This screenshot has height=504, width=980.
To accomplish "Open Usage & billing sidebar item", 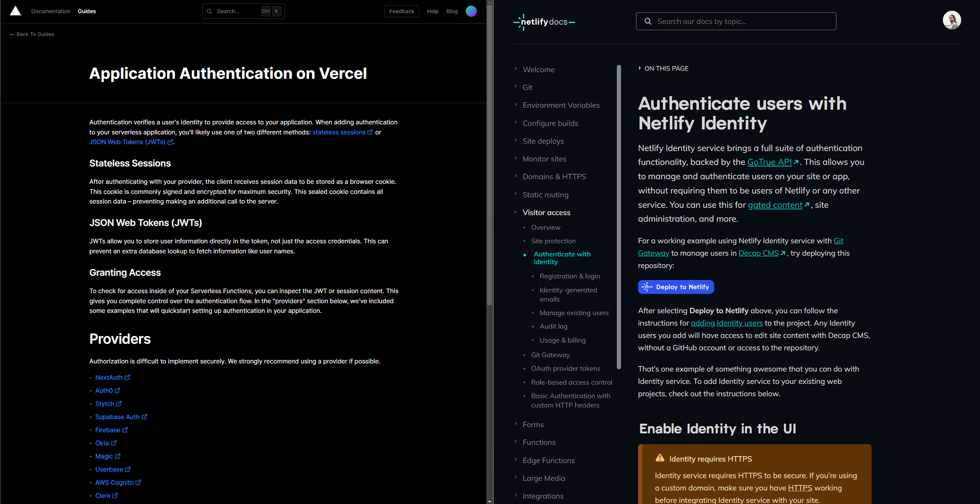I will click(x=563, y=340).
